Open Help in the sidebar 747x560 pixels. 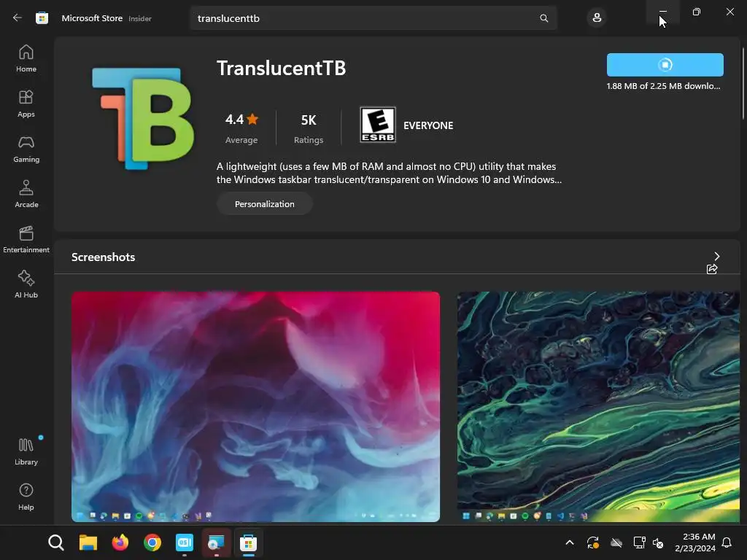coord(26,497)
